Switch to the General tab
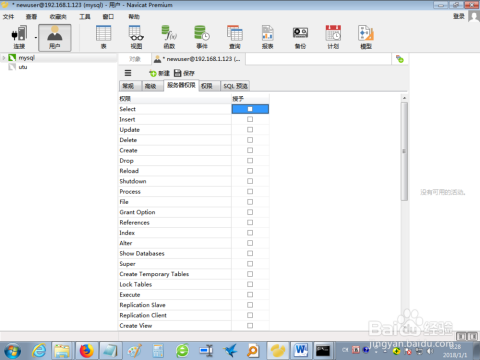This screenshot has width=480, height=360. coord(130,86)
